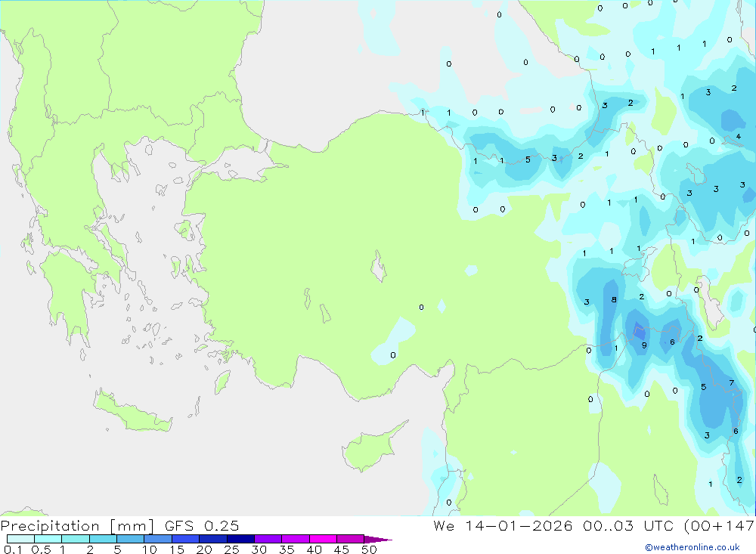This screenshot has height=554, width=756.
Task: Click the legend label '25'
Action: (231, 549)
